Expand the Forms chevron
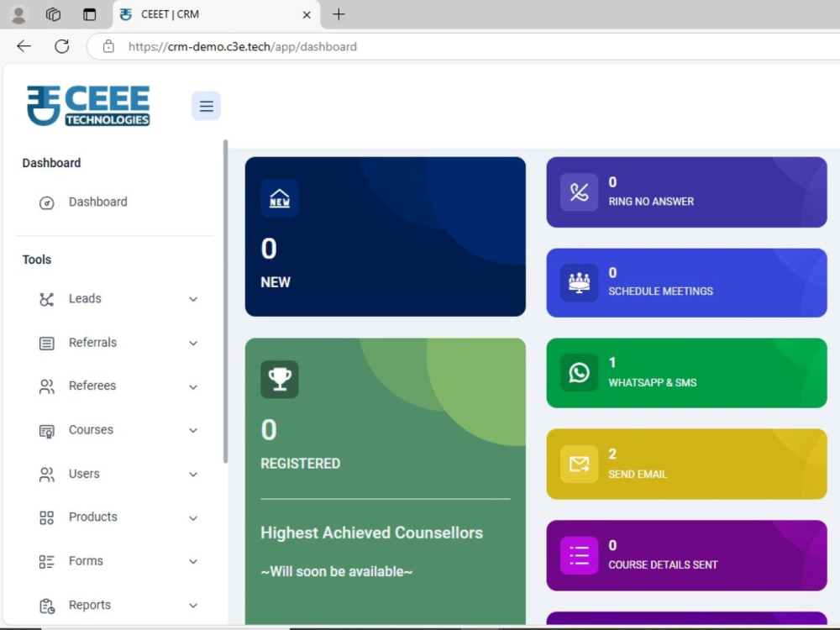The height and width of the screenshot is (630, 840). [193, 561]
